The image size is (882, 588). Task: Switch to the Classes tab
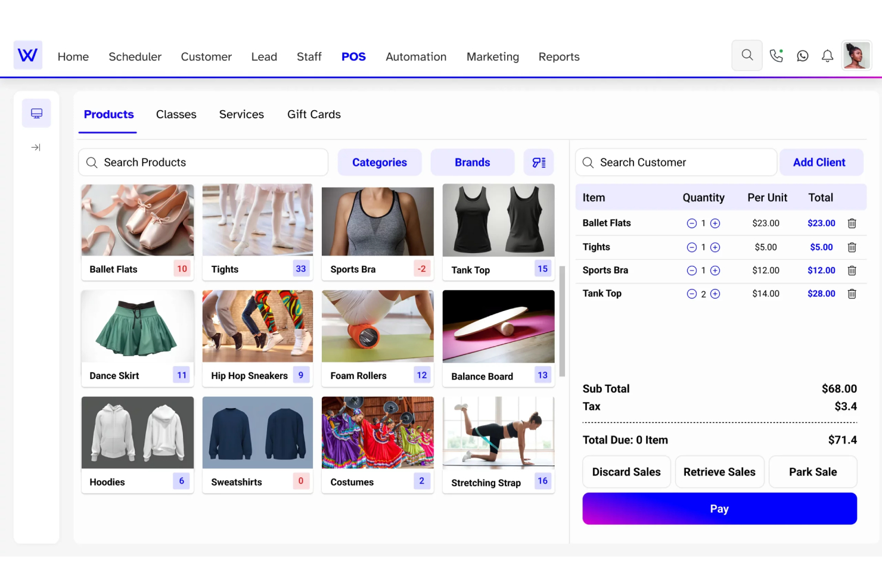click(x=176, y=114)
